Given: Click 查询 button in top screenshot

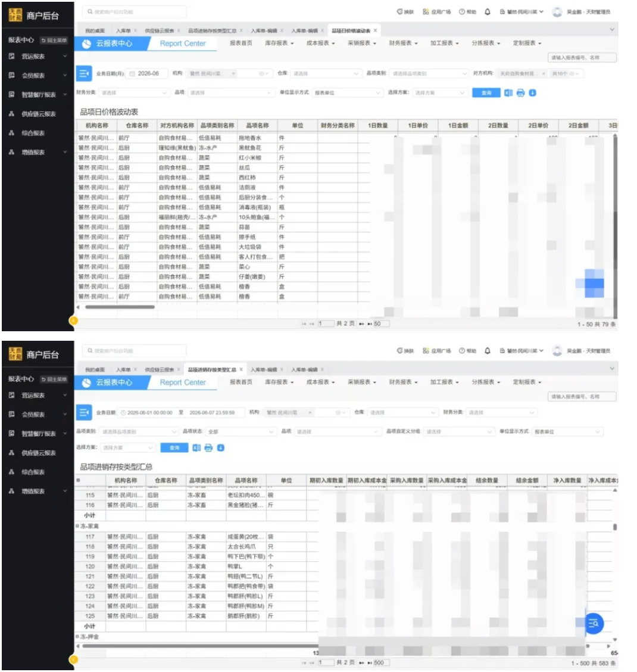Looking at the screenshot, I should point(486,92).
